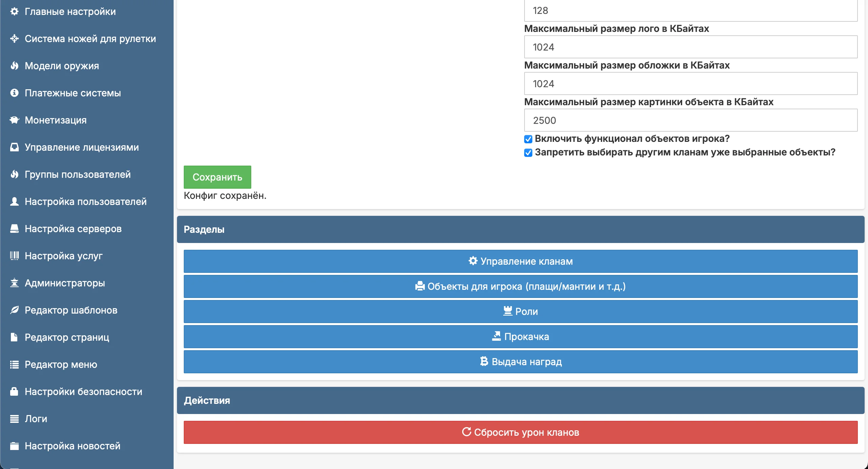Screen dimensions: 868x469
Task: Click the green Сохранить button
Action: (x=217, y=177)
